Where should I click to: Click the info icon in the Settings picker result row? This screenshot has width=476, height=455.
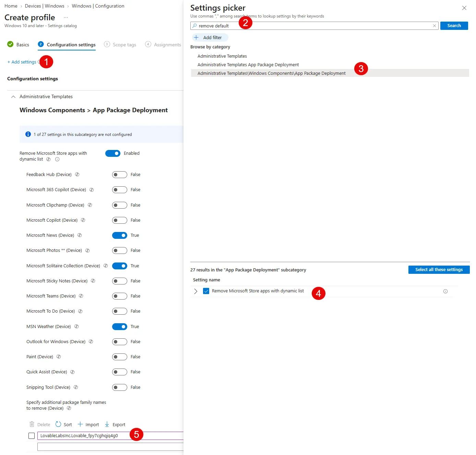point(445,291)
